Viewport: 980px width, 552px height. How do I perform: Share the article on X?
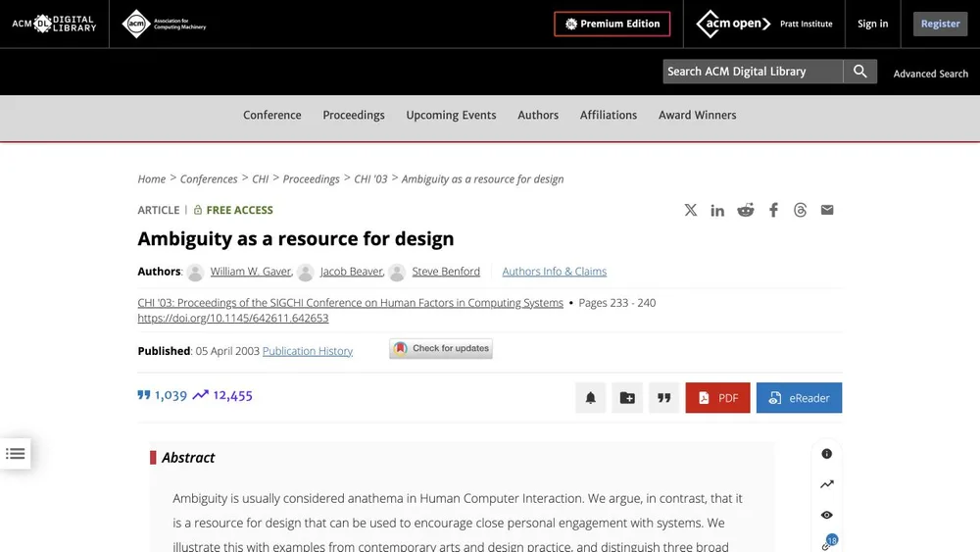click(x=691, y=210)
